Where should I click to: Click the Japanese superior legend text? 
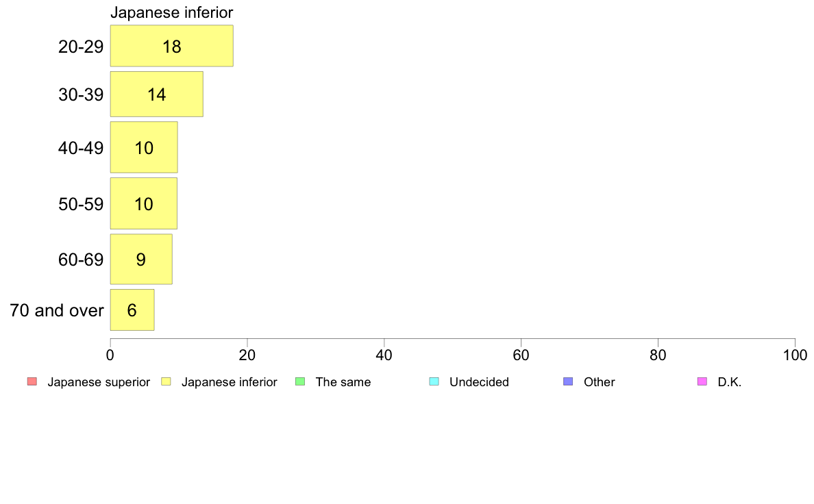pos(99,382)
